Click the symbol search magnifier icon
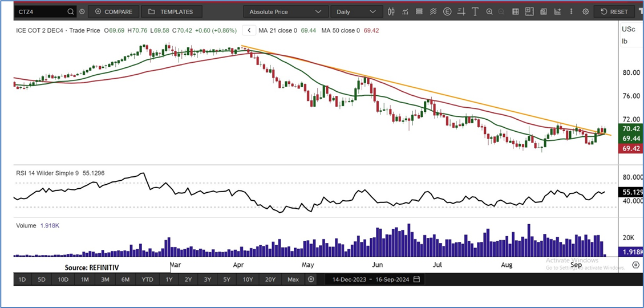The height and width of the screenshot is (308, 644). click(x=71, y=12)
